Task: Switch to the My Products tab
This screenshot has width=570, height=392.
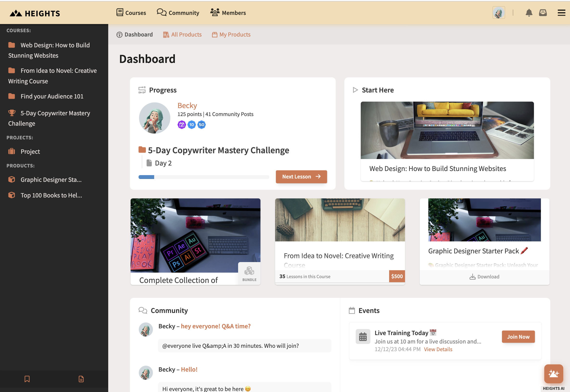Action: (x=231, y=35)
